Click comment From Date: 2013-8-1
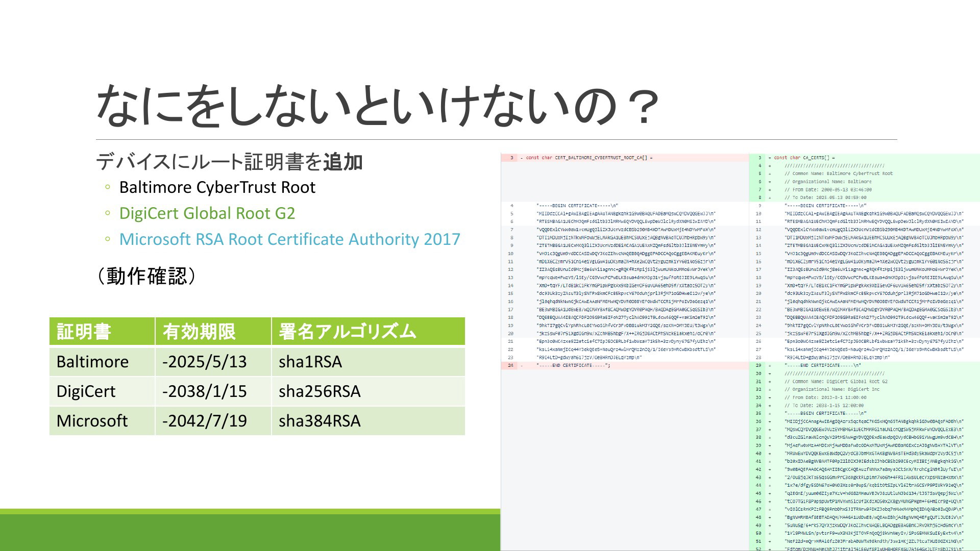This screenshot has height=551, width=980. (x=825, y=397)
